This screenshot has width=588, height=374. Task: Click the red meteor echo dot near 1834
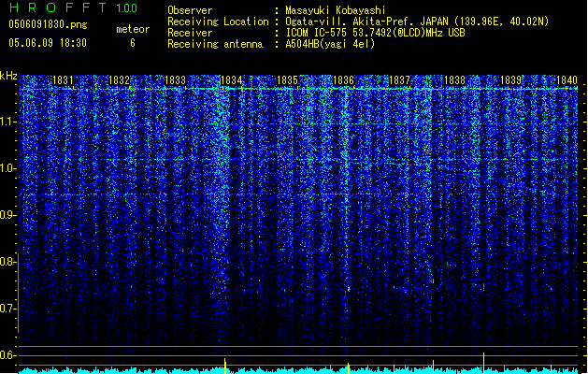point(225,288)
